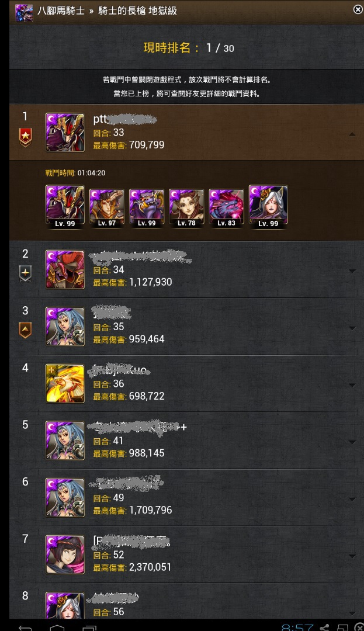The image size is (364, 631).
Task: Expand rank 2 entry with 1,127,930 damage
Action: (352, 271)
